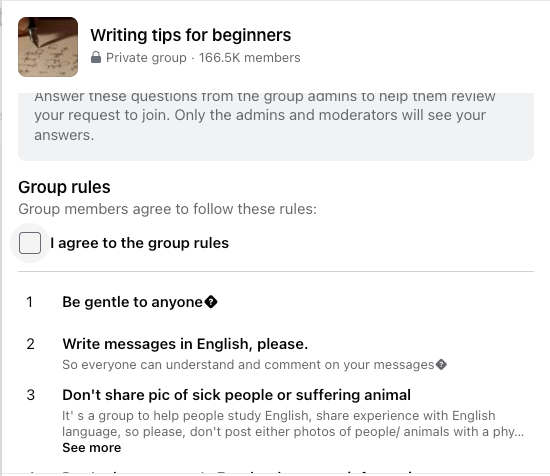
Task: Click the 'Private group' label
Action: [x=146, y=58]
